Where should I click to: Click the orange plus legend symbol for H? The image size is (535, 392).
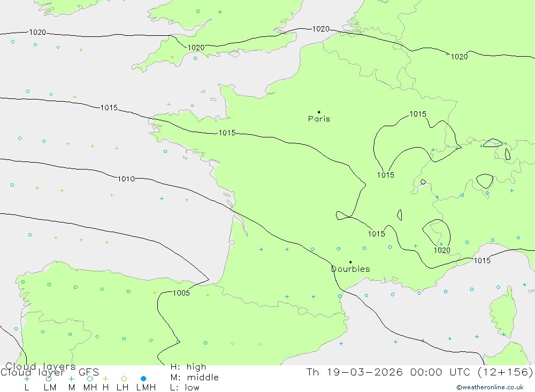pyautogui.click(x=105, y=379)
